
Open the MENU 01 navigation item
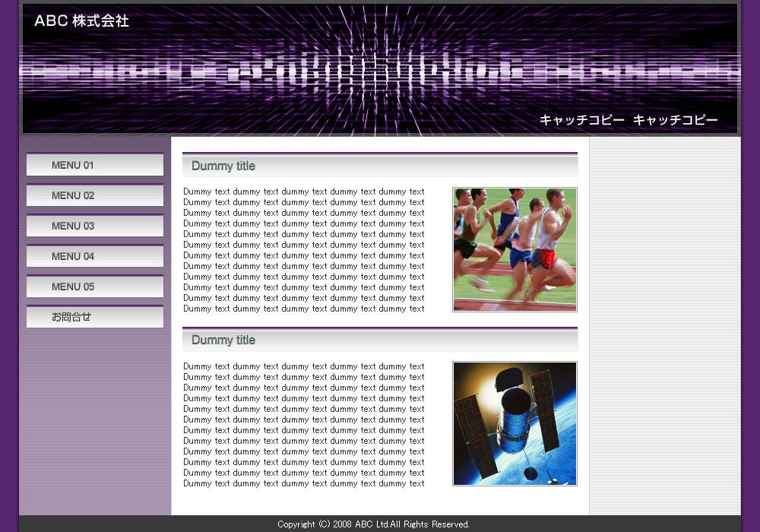pyautogui.click(x=95, y=165)
